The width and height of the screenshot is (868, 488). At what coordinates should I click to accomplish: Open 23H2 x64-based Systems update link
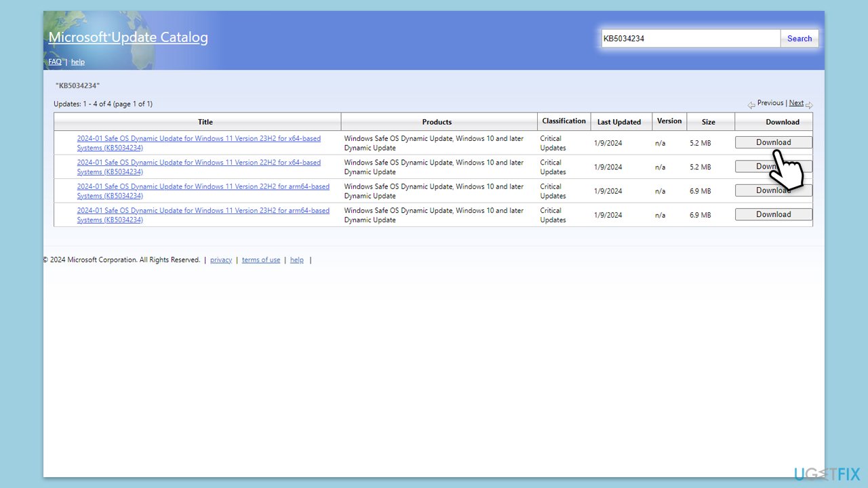tap(199, 143)
